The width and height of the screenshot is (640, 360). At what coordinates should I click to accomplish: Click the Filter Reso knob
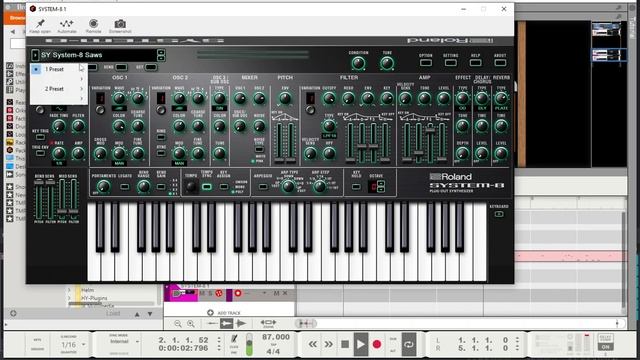(348, 98)
